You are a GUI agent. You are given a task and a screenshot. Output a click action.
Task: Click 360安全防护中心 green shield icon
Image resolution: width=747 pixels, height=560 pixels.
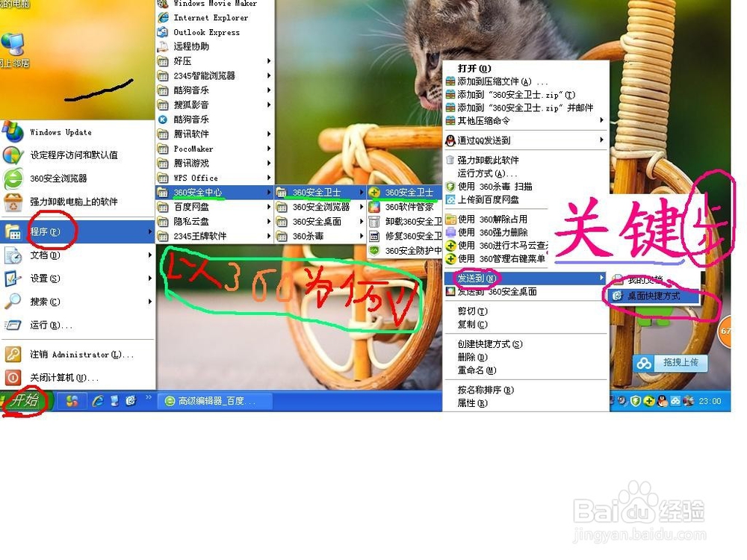pos(374,250)
